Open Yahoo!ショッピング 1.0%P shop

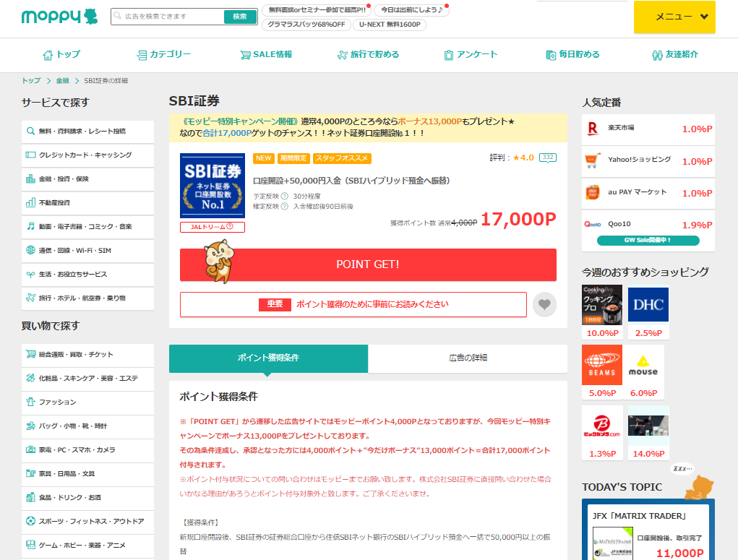(x=648, y=161)
